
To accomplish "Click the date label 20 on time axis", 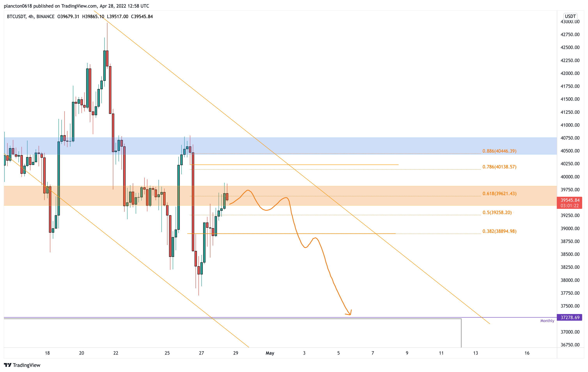I will click(x=81, y=353).
